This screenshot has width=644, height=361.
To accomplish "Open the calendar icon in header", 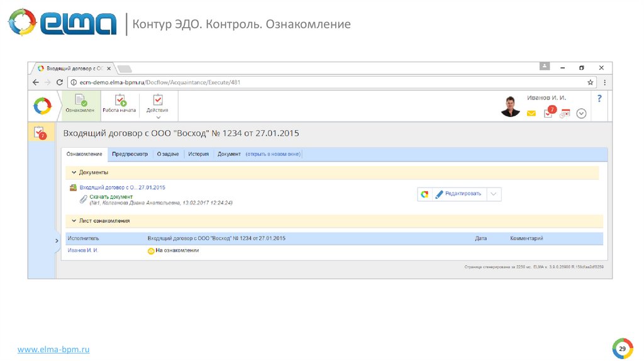I will (x=565, y=114).
